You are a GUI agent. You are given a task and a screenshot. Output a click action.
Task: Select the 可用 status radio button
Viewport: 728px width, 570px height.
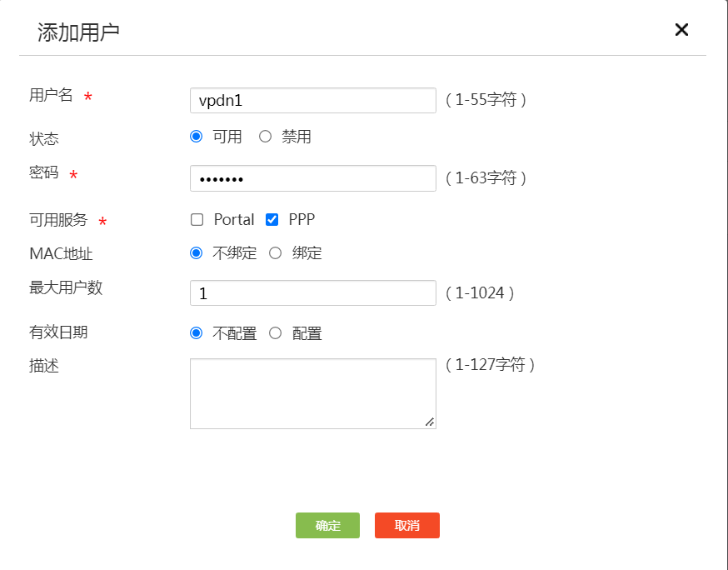click(x=197, y=137)
